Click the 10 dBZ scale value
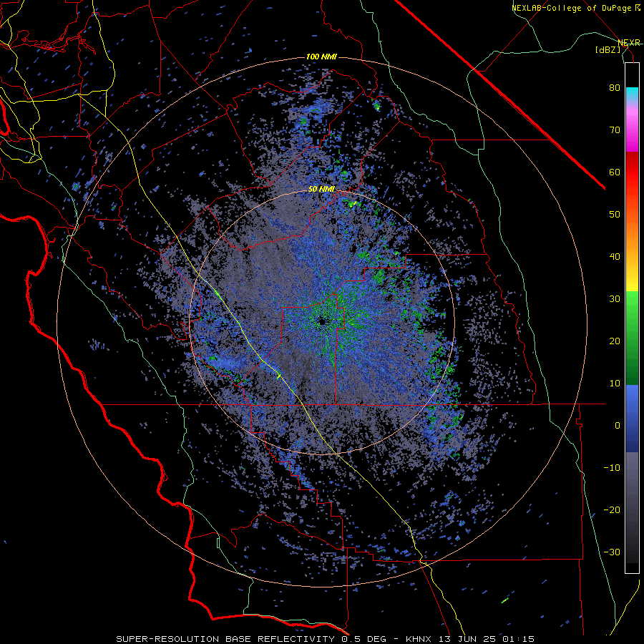Image resolution: width=644 pixels, height=644 pixels. [615, 384]
